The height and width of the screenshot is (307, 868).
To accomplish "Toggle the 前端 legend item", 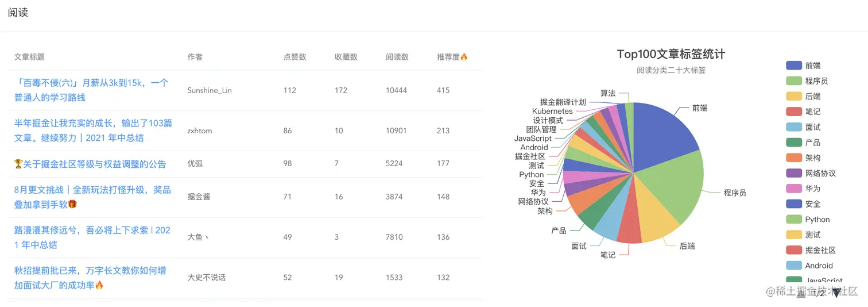I will tap(803, 66).
